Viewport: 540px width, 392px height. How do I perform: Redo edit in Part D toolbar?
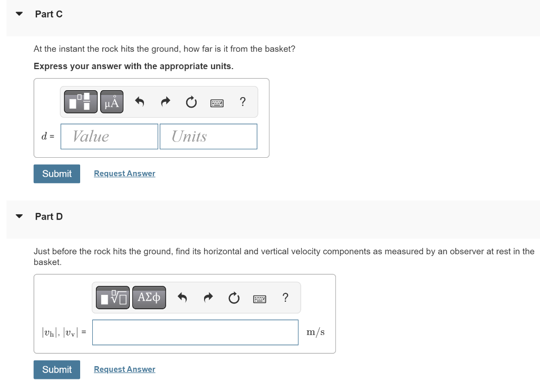[208, 297]
